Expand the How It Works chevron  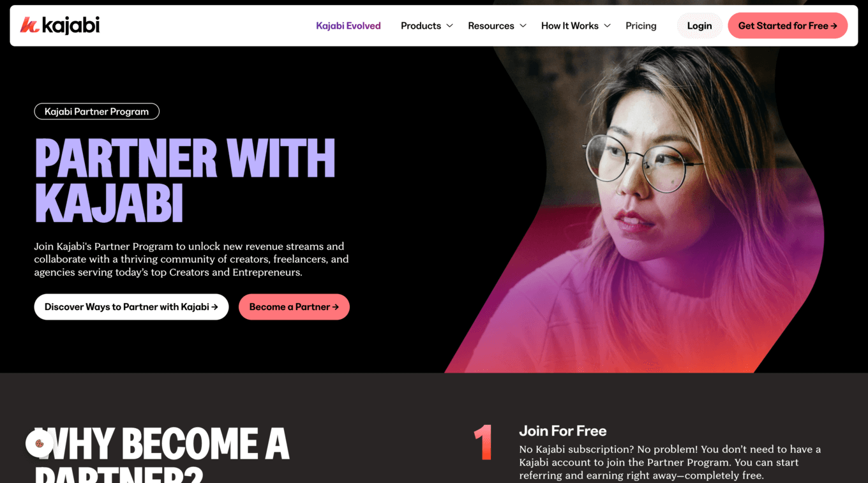[607, 26]
